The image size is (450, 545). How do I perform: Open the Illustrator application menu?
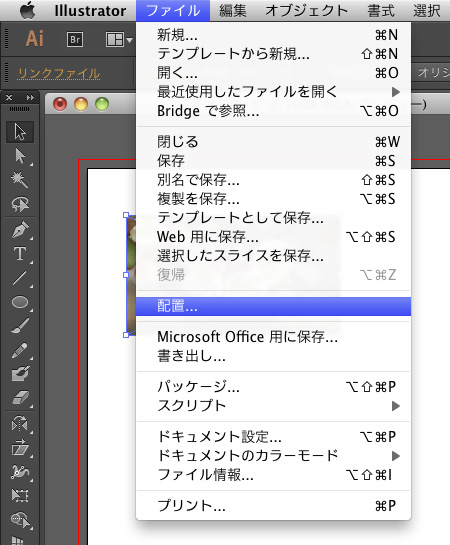[x=90, y=11]
